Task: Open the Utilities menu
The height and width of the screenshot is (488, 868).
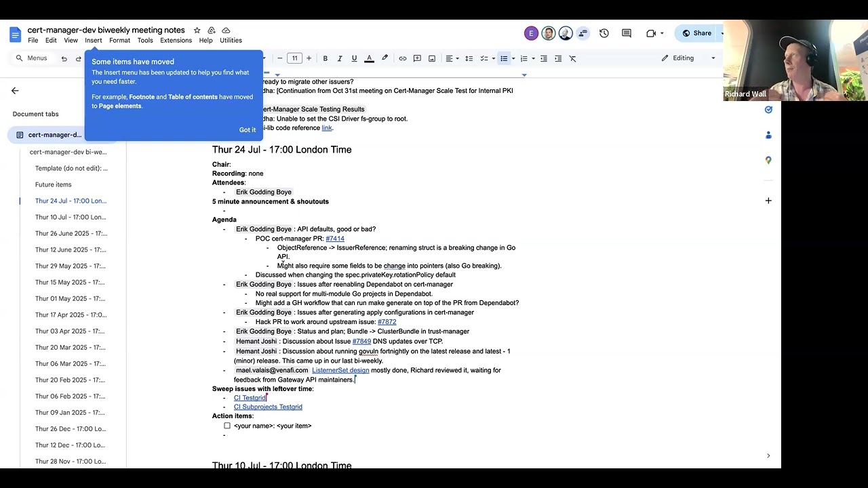Action: pos(231,41)
